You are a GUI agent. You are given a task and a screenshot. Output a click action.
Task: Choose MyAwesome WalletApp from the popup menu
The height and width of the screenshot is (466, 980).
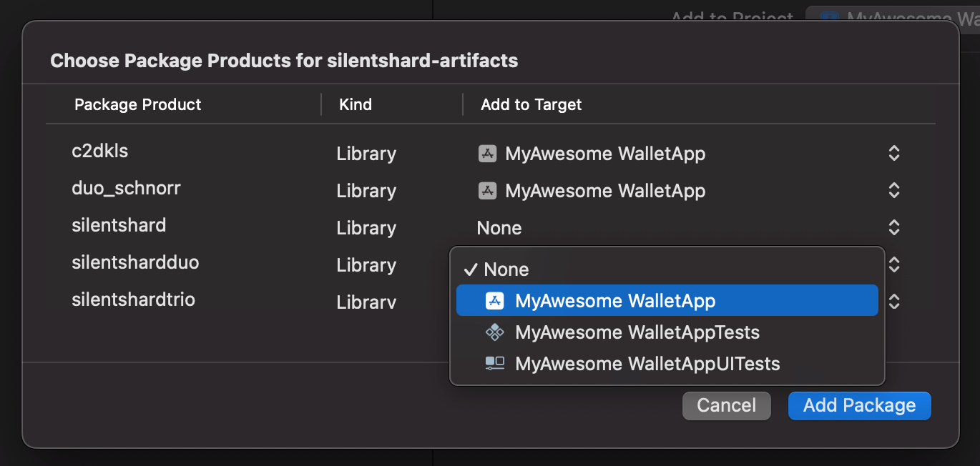pos(615,301)
